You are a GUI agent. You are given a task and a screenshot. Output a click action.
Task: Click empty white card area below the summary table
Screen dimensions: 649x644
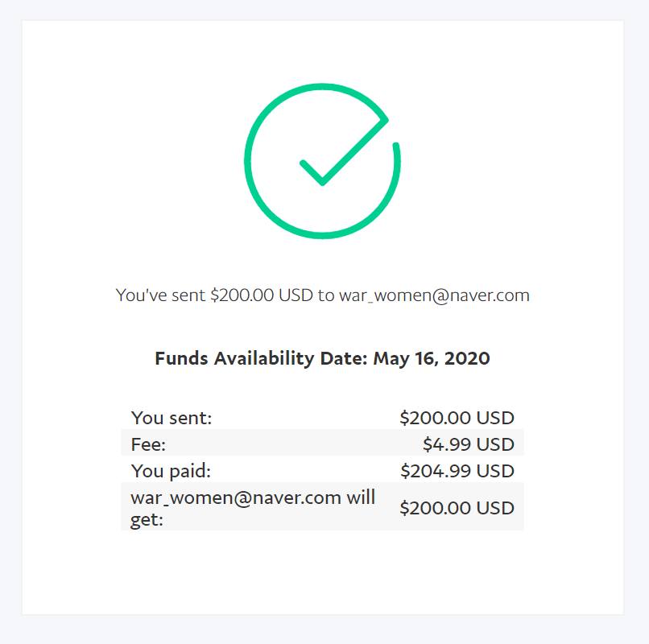point(322,573)
